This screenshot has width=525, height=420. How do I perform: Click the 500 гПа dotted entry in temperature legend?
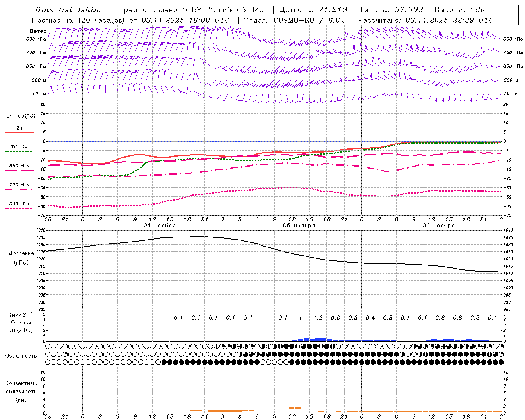(x=19, y=204)
